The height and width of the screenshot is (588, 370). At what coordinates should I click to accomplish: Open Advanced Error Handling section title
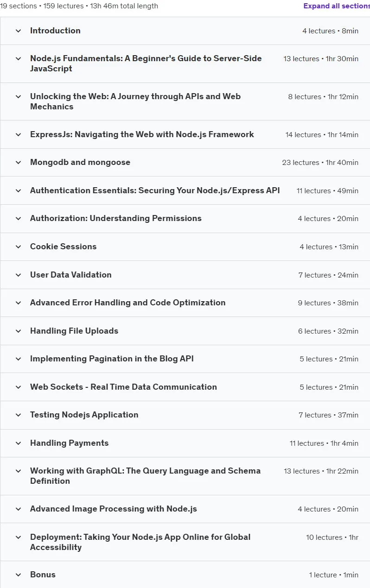128,303
